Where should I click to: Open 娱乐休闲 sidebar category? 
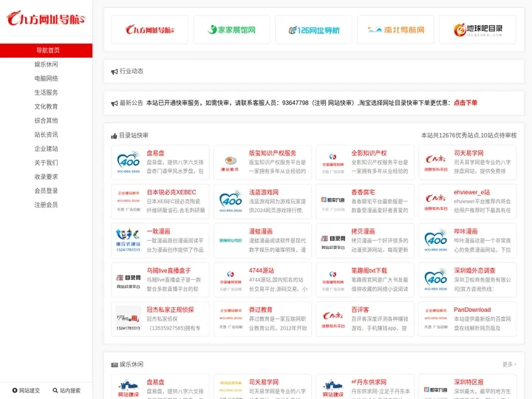tap(46, 64)
